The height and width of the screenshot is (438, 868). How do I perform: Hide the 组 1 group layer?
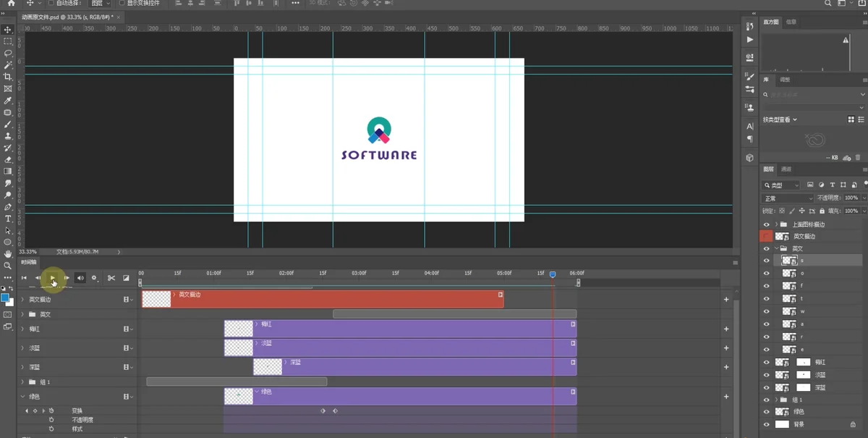(x=767, y=400)
